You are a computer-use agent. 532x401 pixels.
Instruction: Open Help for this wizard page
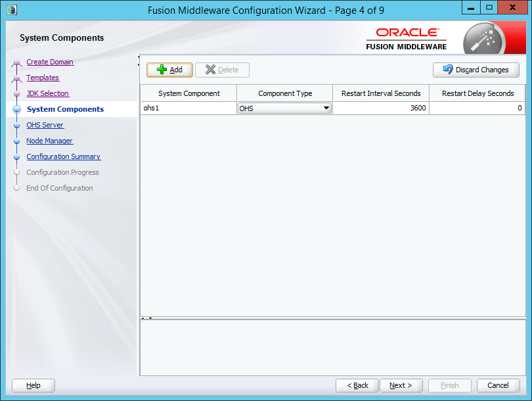pos(33,385)
